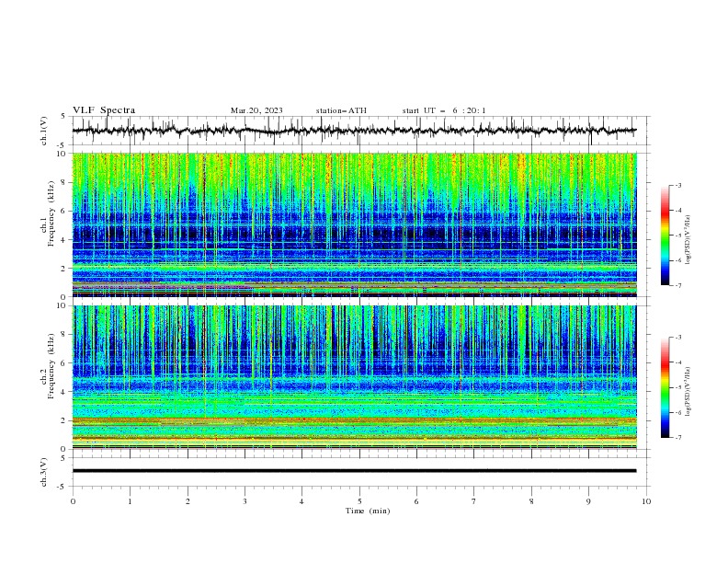Click the ch.2 spectrogram panel
Screen dimensions: 728x563
pos(354,377)
